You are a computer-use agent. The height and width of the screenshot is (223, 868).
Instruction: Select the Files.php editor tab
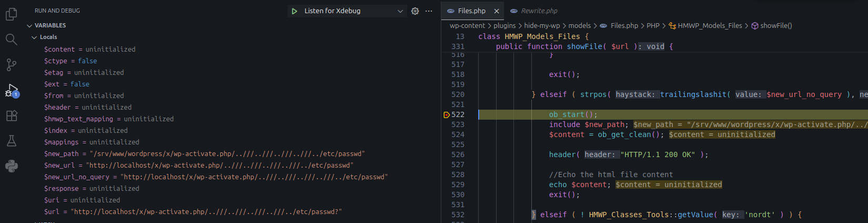[x=471, y=11]
